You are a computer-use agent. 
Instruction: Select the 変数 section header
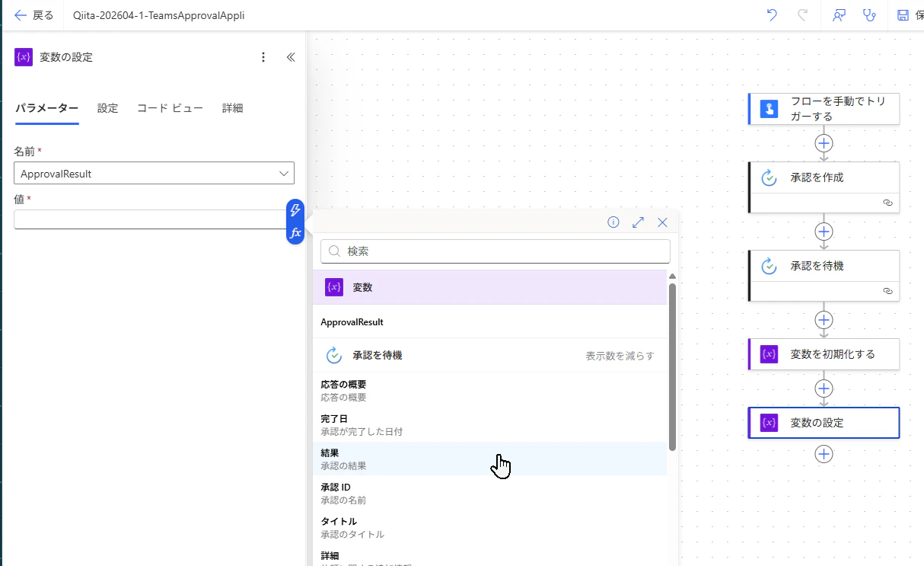489,287
